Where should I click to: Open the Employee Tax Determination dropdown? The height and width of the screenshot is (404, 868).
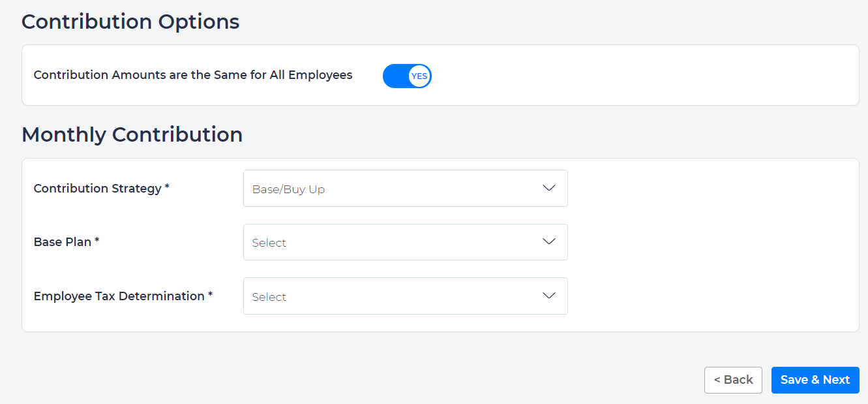point(405,296)
